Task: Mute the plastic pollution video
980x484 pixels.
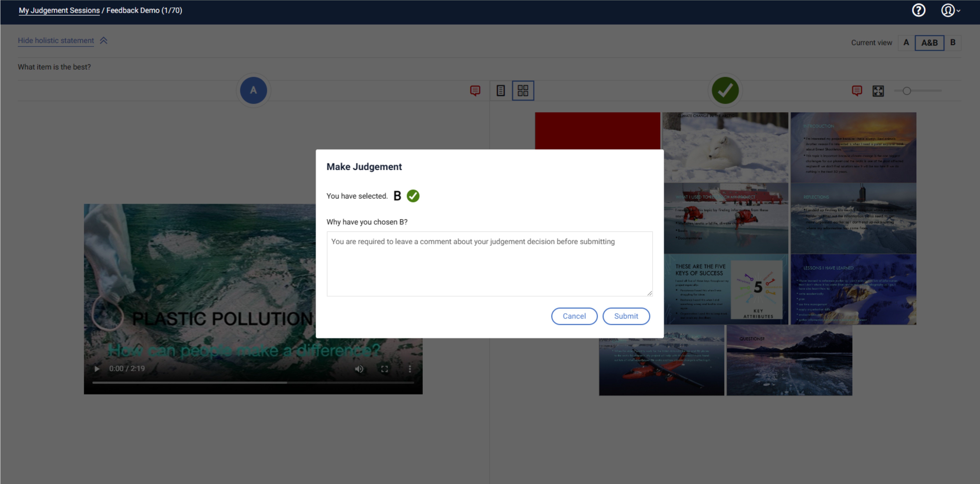Action: (x=359, y=369)
